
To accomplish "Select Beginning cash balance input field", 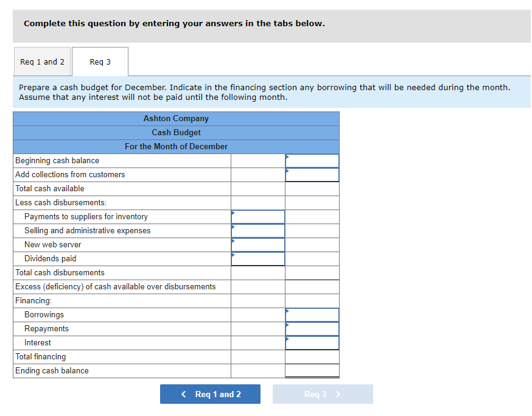I will click(312, 161).
